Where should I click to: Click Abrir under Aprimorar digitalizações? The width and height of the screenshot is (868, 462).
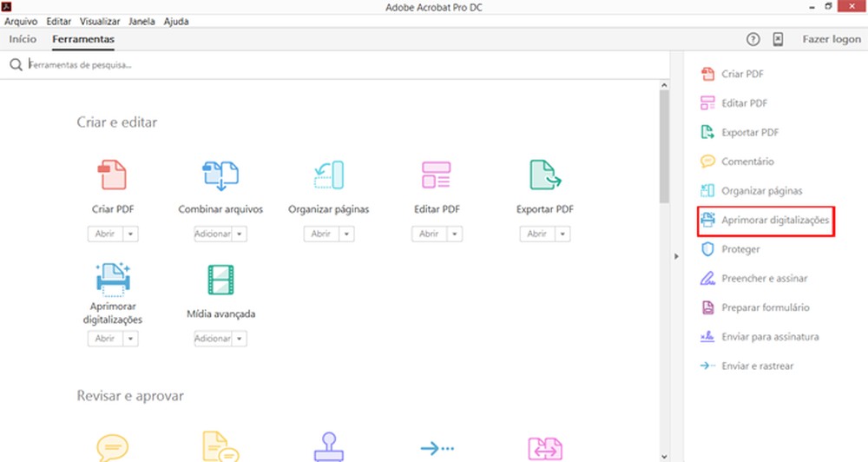tap(105, 339)
